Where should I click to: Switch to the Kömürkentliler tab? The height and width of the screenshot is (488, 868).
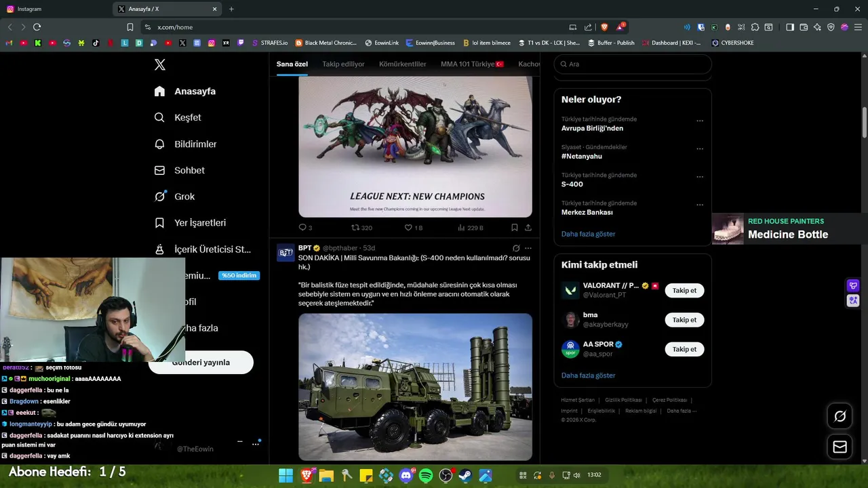point(403,64)
